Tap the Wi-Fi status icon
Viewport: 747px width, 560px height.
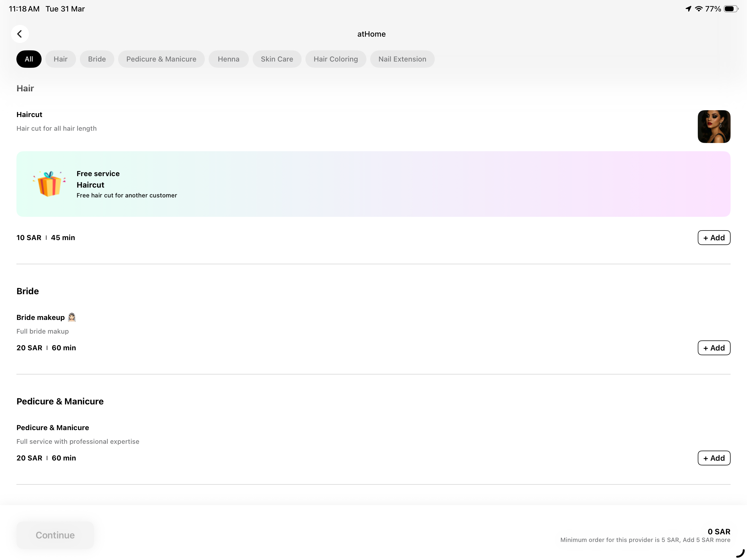(x=699, y=9)
